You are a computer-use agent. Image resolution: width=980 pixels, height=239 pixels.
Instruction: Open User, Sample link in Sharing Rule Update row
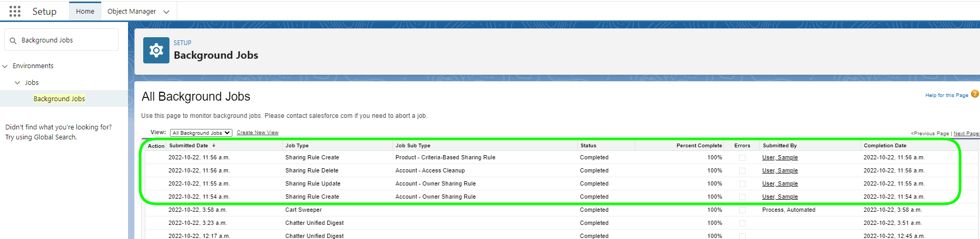point(780,184)
